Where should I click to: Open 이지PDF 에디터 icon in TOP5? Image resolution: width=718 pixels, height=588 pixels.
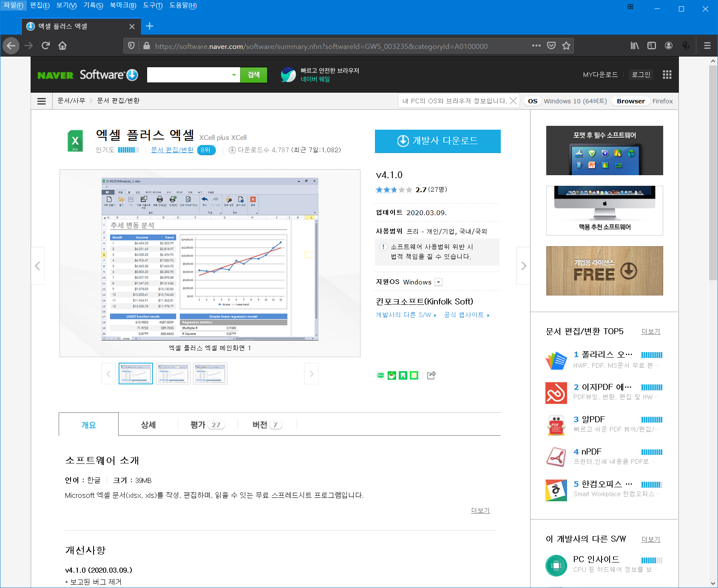point(556,393)
